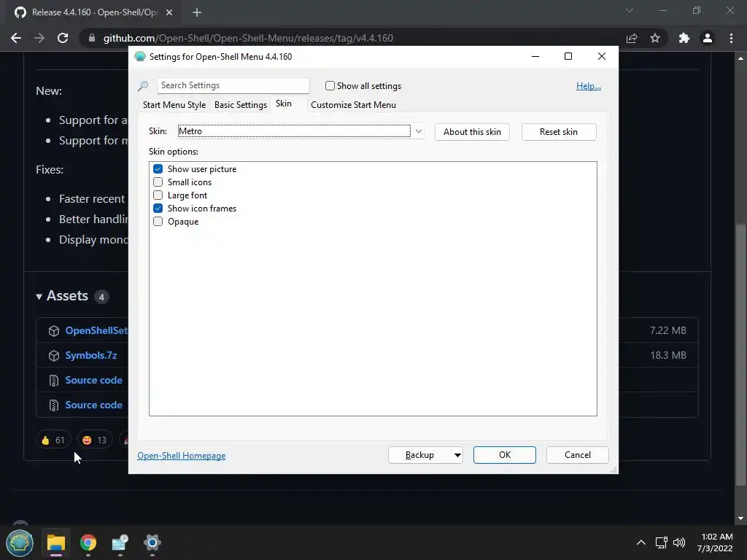Viewport: 747px width, 560px height.
Task: Bookmark this page with the star icon
Action: (x=655, y=38)
